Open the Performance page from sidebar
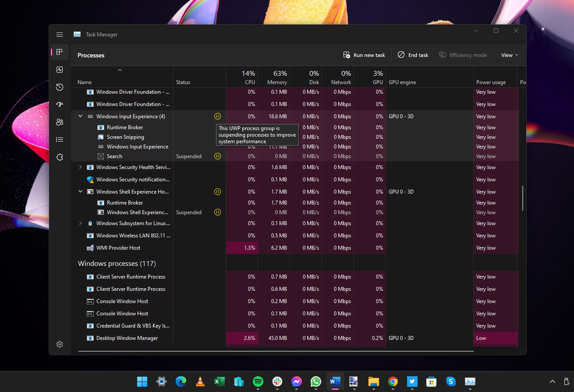 [60, 70]
